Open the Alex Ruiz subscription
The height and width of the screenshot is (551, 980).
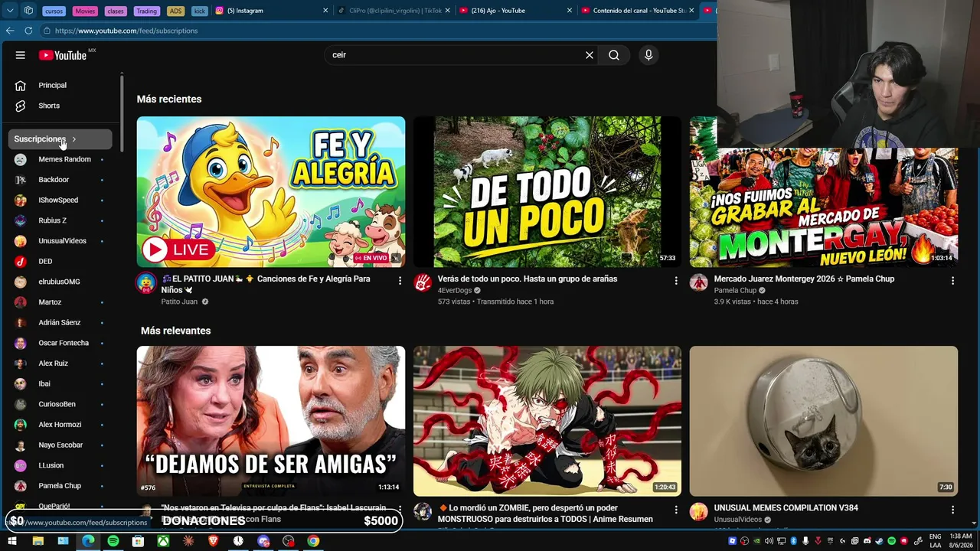click(x=60, y=364)
